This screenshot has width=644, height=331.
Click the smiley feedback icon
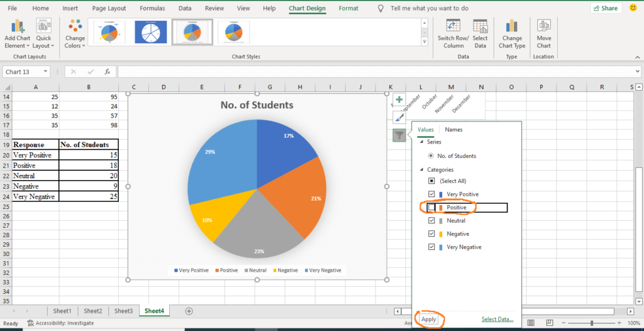coord(633,8)
